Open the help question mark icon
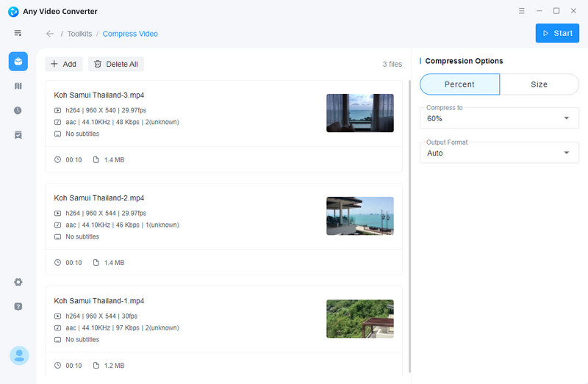The width and height of the screenshot is (588, 384). point(18,306)
